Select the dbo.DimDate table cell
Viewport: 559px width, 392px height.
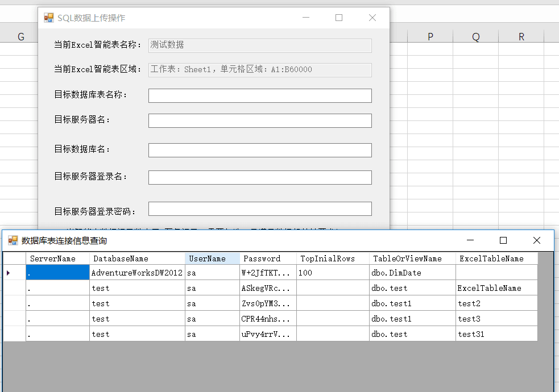[x=412, y=273]
